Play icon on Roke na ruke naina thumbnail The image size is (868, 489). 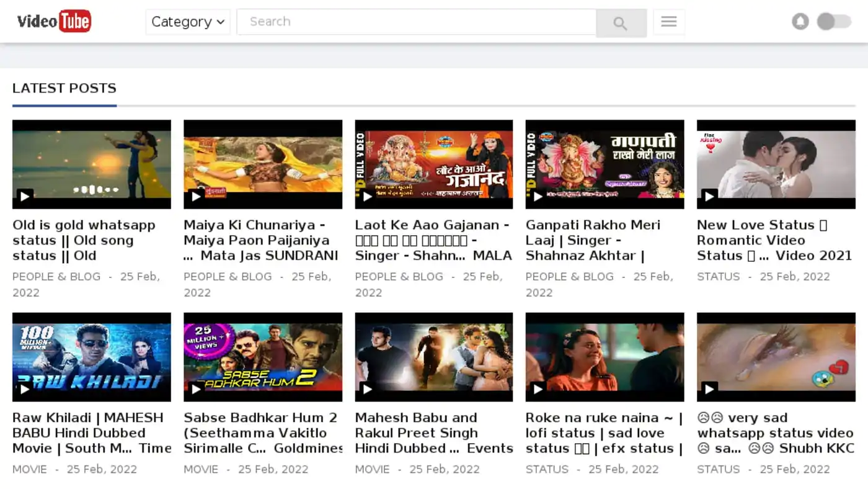pyautogui.click(x=538, y=389)
